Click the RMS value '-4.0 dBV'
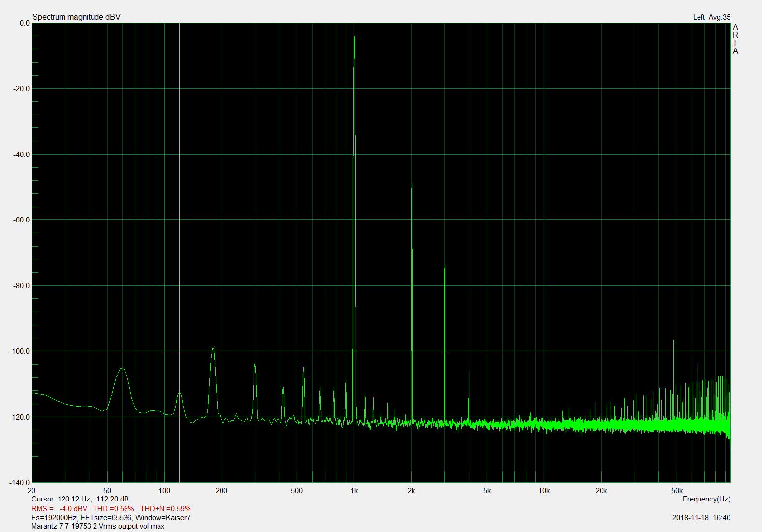Screen dimensions: 762x532 [73, 508]
